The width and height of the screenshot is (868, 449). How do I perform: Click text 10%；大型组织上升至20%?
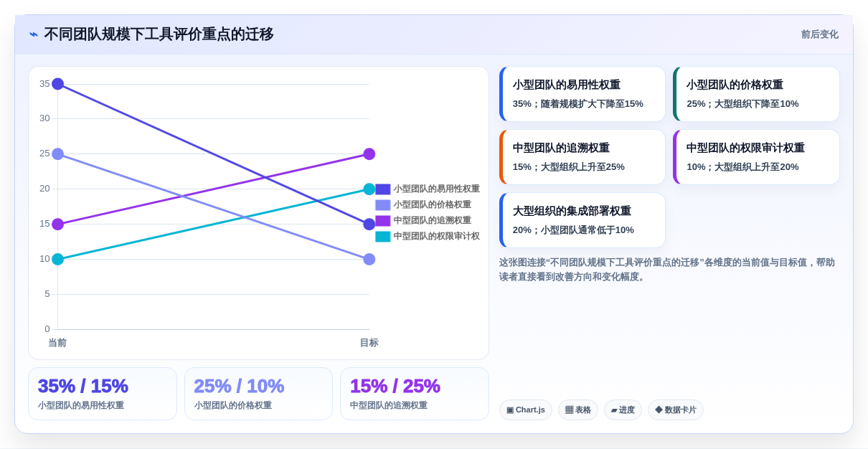742,167
